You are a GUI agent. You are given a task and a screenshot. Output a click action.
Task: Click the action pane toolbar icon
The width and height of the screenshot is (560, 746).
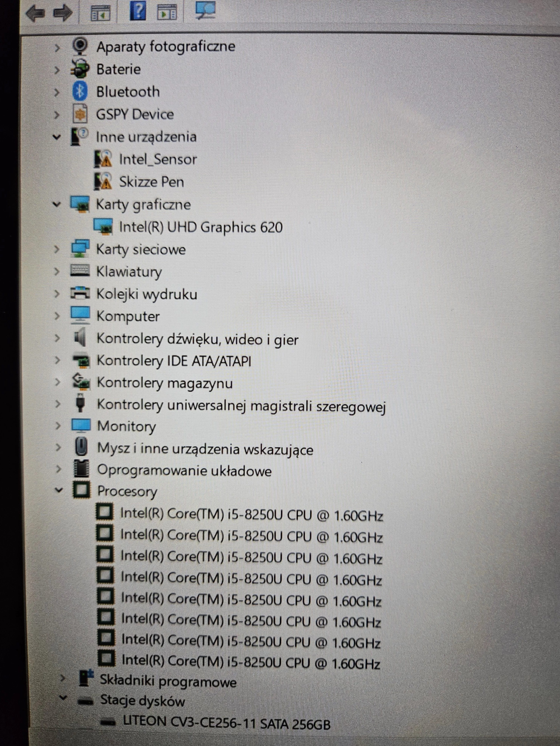point(167,12)
